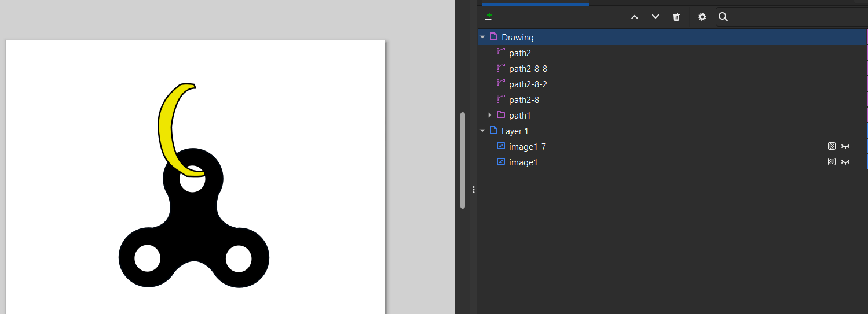Toggle the blend mode icon on image1-7
Screen dimensions: 868x314
click(x=832, y=147)
